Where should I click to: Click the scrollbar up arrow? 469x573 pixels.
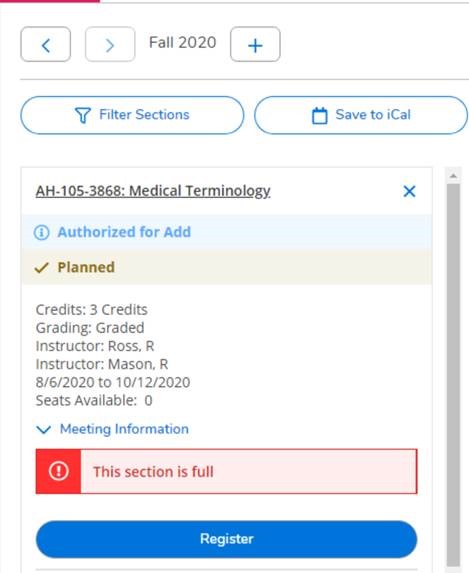[453, 176]
